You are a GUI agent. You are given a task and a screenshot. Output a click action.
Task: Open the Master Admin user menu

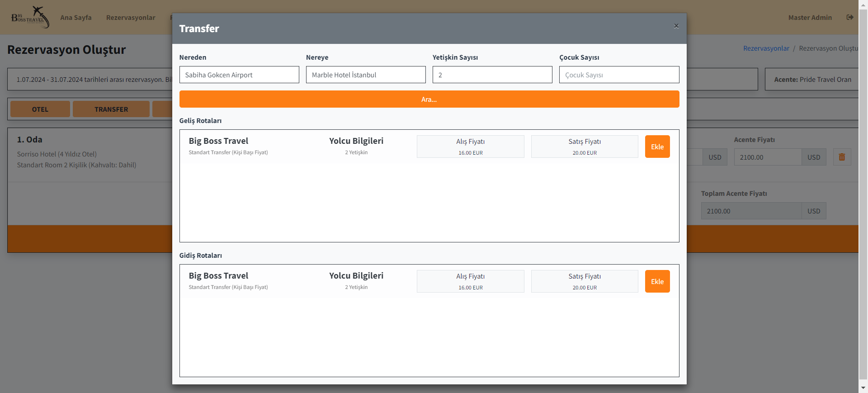[810, 17]
